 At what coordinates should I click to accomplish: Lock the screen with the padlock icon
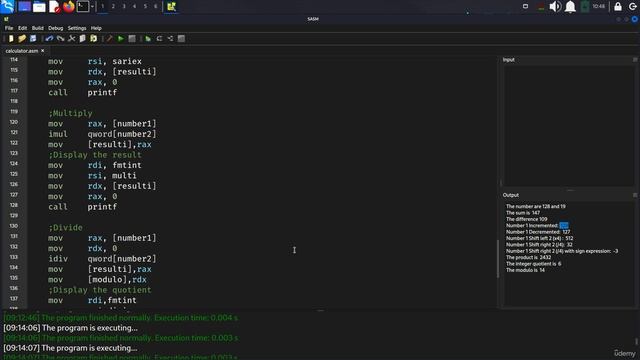point(618,6)
